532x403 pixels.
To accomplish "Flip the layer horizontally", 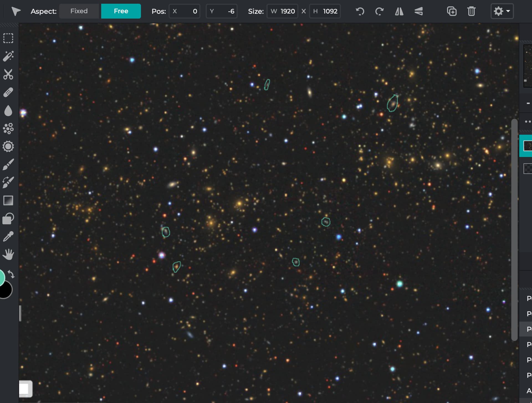I will click(x=399, y=11).
